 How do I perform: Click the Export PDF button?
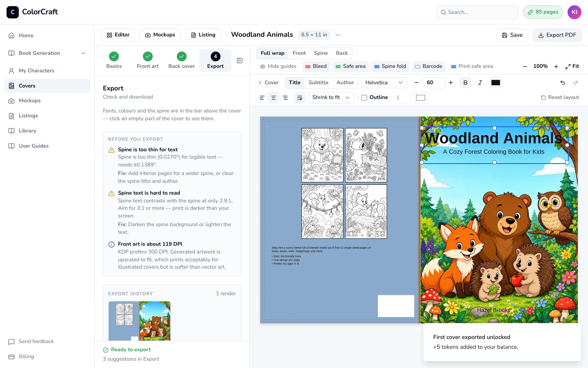click(x=557, y=35)
